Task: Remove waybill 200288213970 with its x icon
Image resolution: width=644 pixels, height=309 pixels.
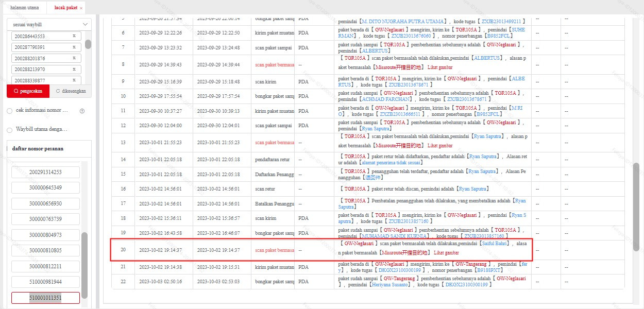Action: (74, 69)
